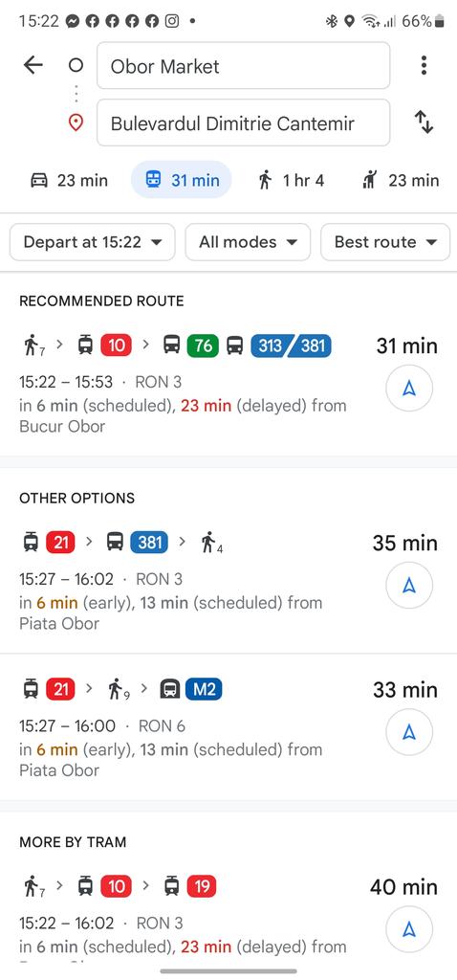Image resolution: width=457 pixels, height=980 pixels.
Task: Switch to walking 1 hr 4 tab
Action: tap(291, 181)
